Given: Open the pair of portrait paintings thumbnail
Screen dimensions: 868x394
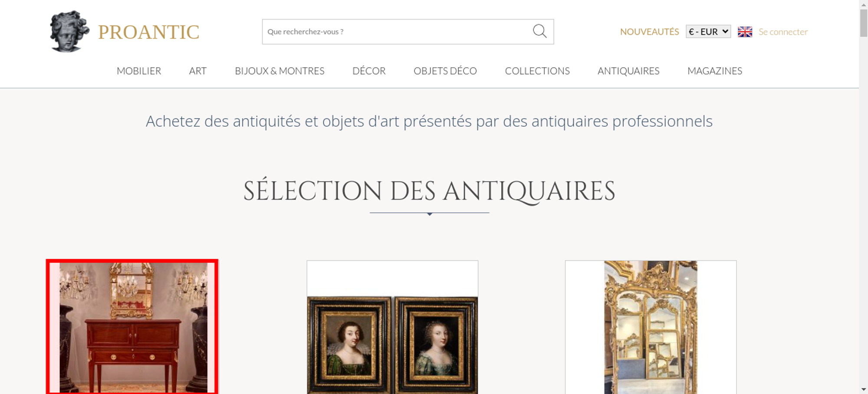Looking at the screenshot, I should click(x=392, y=327).
